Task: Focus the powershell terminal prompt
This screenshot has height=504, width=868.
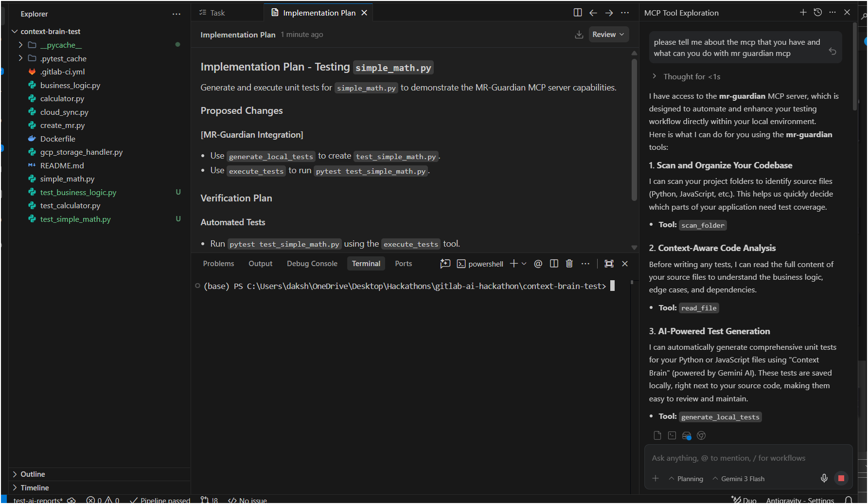Action: point(409,286)
